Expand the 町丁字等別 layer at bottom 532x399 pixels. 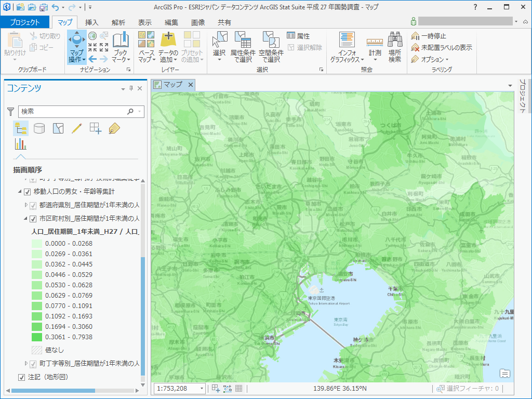(x=26, y=364)
